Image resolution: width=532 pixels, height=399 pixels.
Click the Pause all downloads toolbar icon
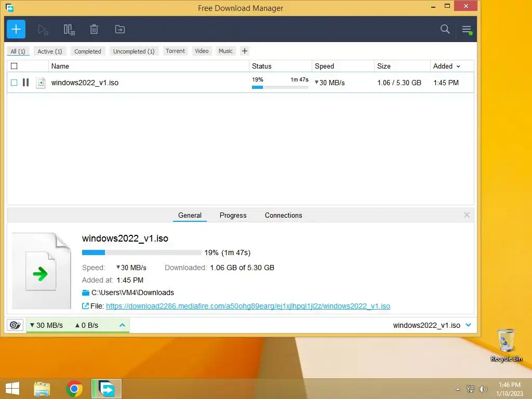coord(69,30)
